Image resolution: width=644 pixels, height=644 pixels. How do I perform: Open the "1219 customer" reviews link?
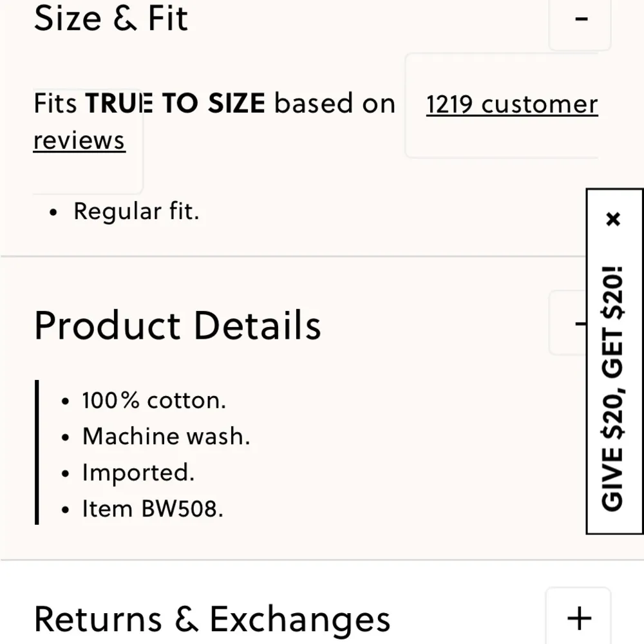pos(512,104)
